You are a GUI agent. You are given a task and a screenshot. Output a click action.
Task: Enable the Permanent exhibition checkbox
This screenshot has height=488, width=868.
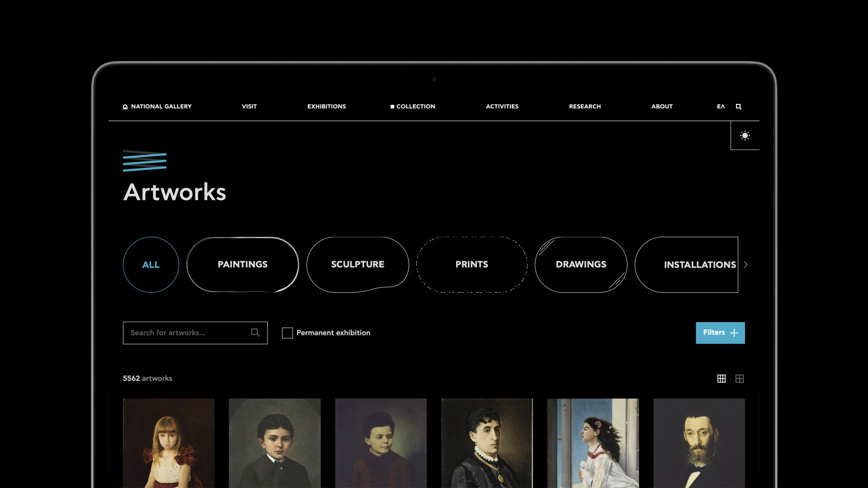tap(288, 333)
